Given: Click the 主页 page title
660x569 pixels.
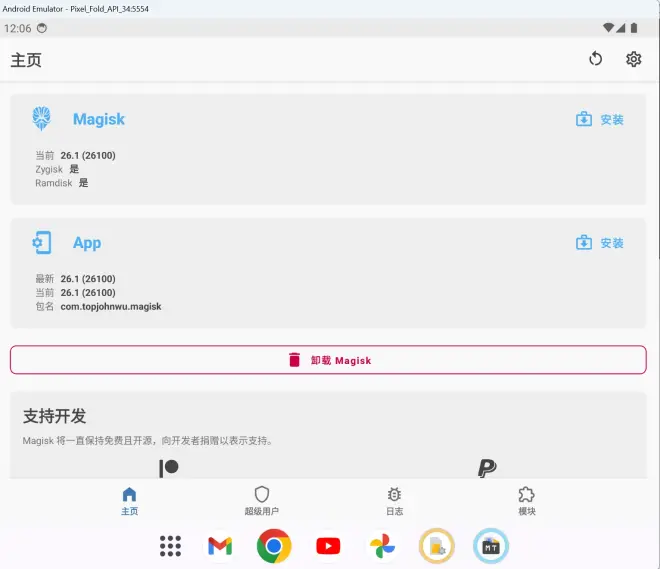Looking at the screenshot, I should [x=26, y=60].
